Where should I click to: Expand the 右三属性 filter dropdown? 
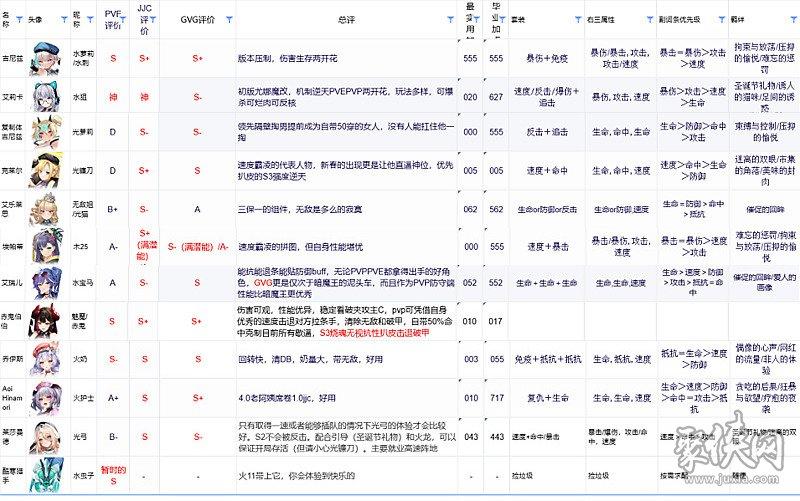651,20
